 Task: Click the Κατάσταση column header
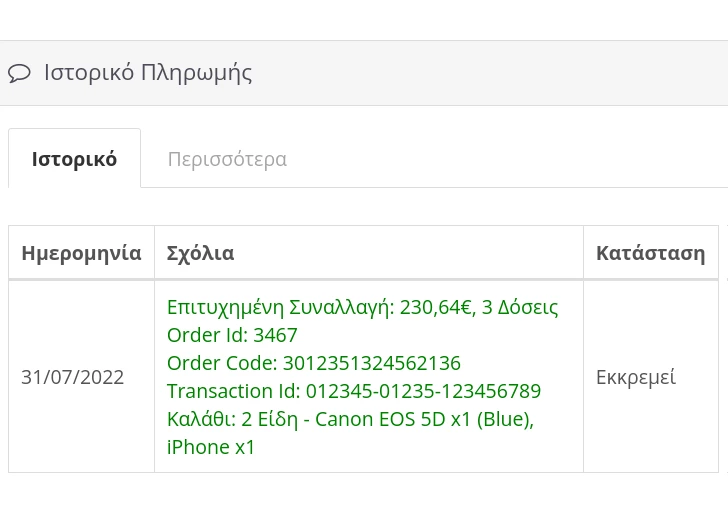click(x=650, y=253)
